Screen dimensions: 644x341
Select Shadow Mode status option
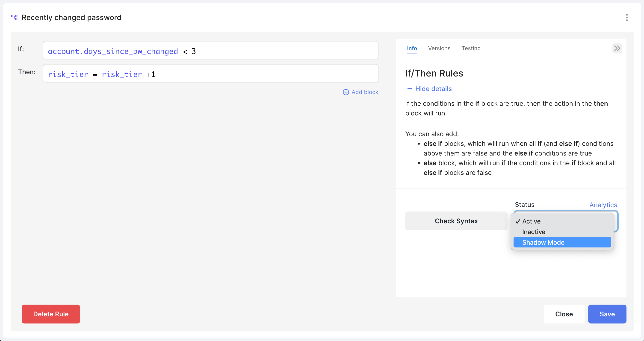(x=543, y=242)
